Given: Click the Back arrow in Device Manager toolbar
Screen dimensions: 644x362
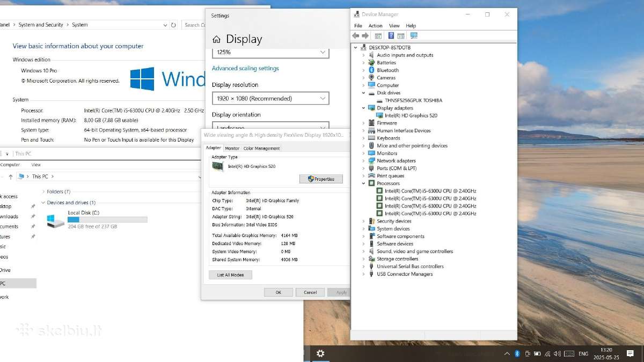Looking at the screenshot, I should pyautogui.click(x=355, y=35).
